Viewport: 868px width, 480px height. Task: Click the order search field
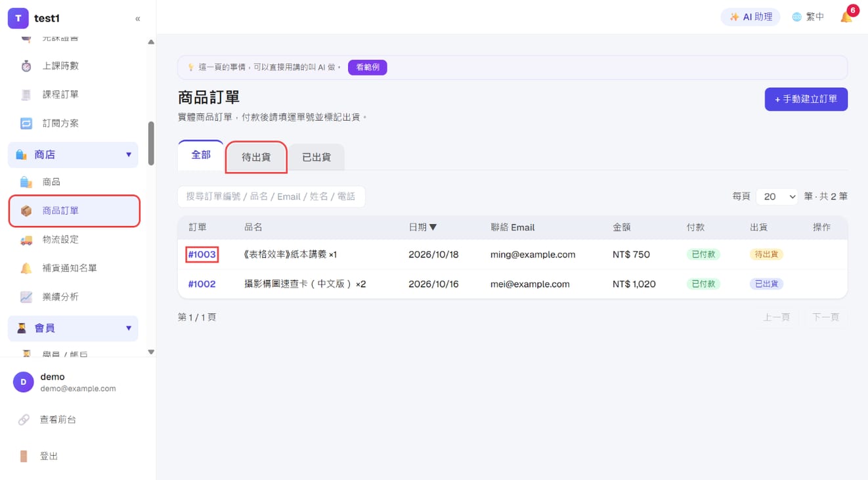coord(271,196)
